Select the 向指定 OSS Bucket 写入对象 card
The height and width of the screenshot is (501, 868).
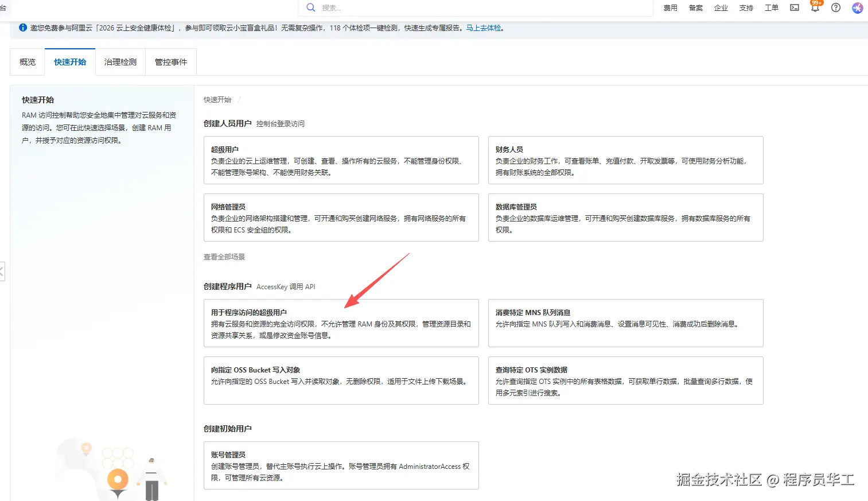click(341, 380)
